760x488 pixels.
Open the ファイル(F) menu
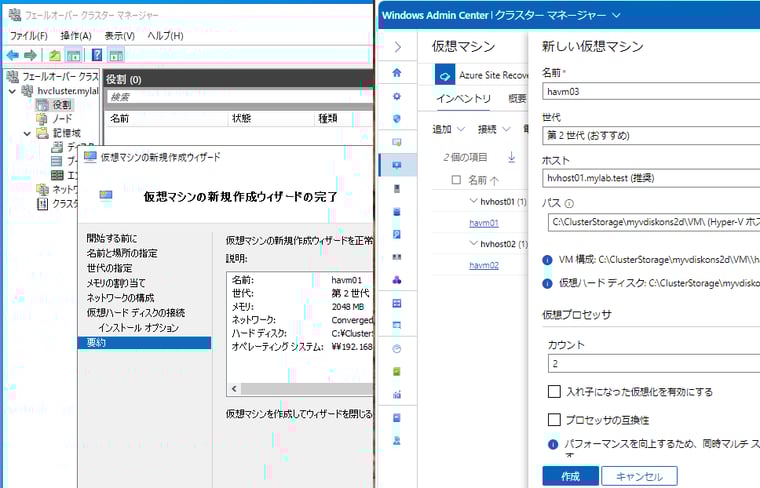click(x=29, y=36)
